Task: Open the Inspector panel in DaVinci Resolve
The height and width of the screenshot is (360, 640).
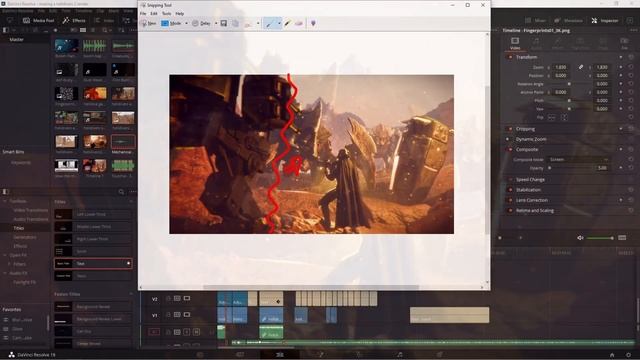Action: point(605,20)
